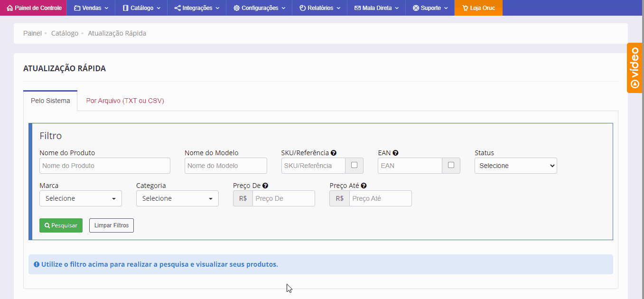Click the SKU/Referência help question-mark icon
Screen dimensions: 644x299
[334, 153]
